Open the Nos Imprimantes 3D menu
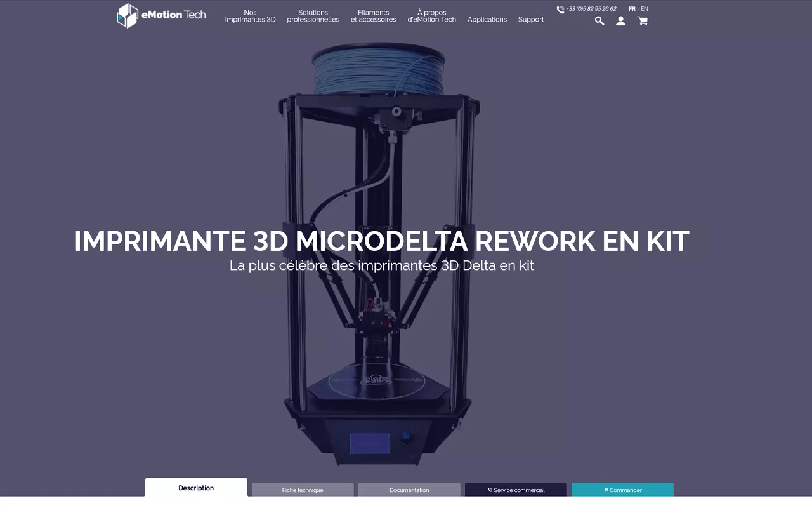The image size is (812, 508). (x=250, y=16)
